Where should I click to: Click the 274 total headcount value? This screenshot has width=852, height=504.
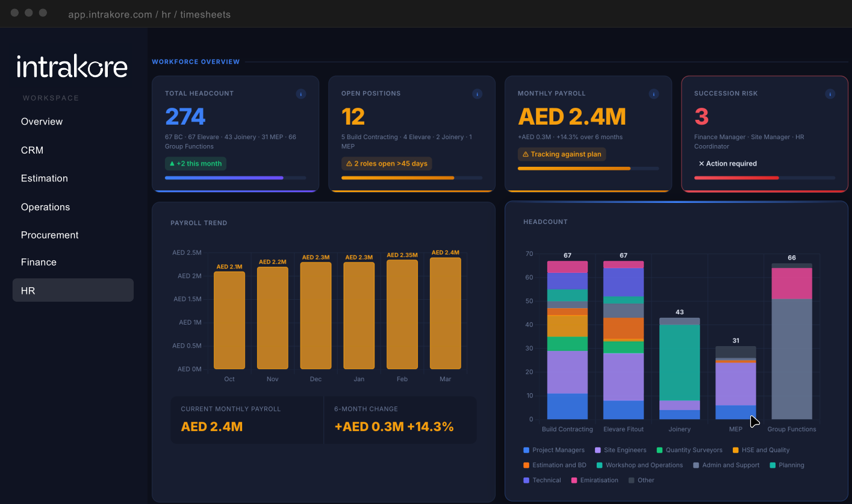[x=185, y=116]
